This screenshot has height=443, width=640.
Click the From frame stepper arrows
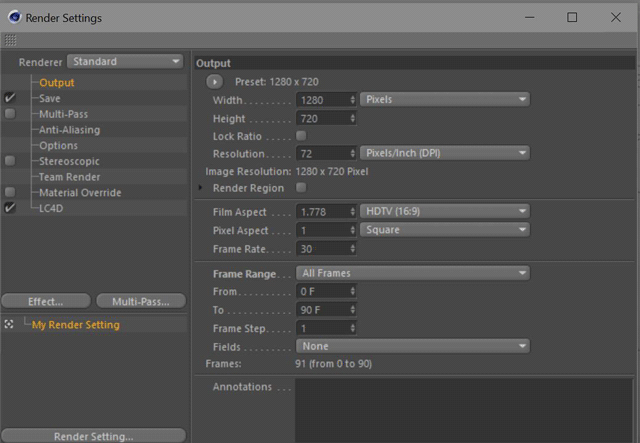(353, 291)
